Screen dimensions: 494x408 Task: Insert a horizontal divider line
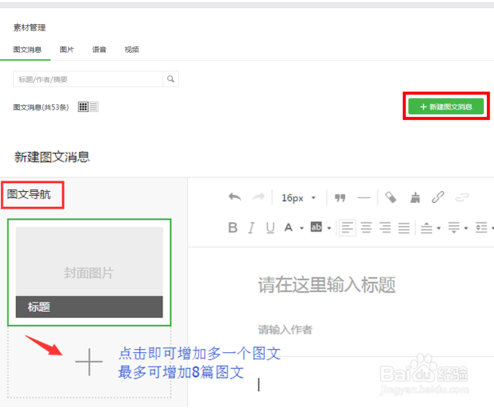(364, 198)
